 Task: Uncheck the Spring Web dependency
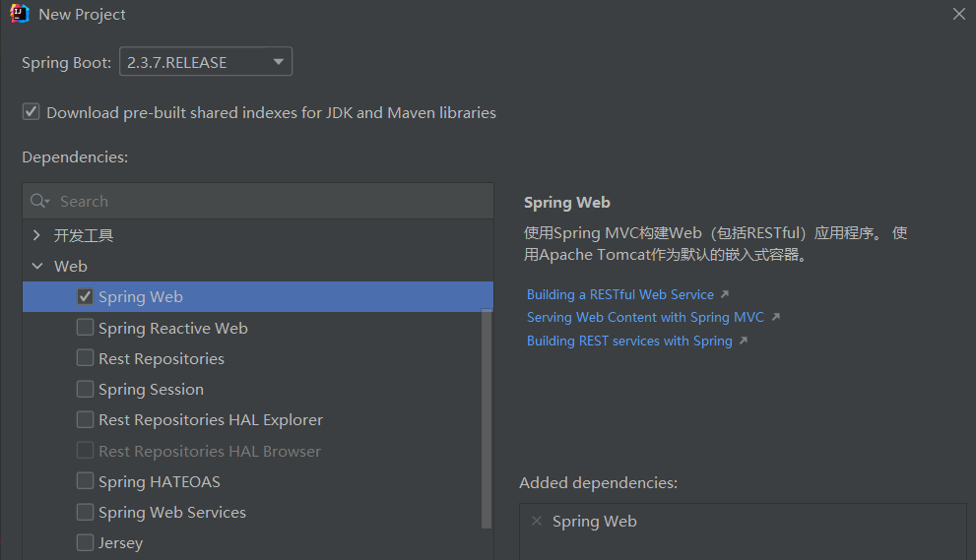coord(86,297)
